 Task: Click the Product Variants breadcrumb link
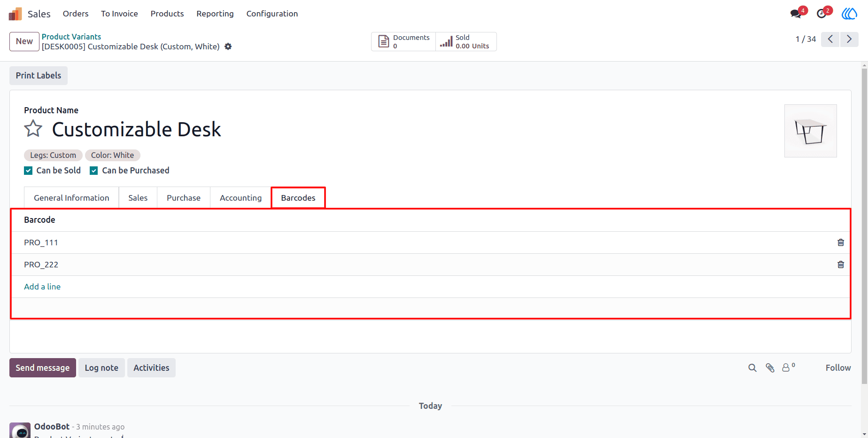(71, 37)
